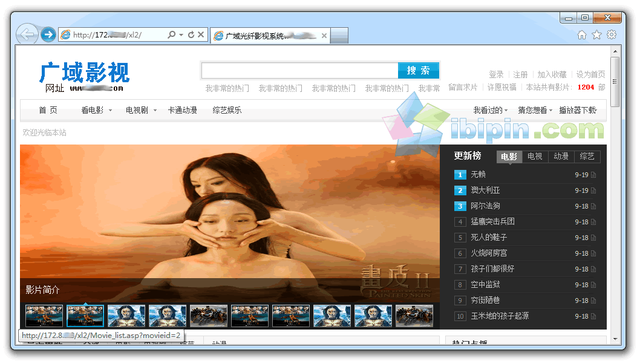Open the 卡通动漫 navigation item

(x=183, y=110)
